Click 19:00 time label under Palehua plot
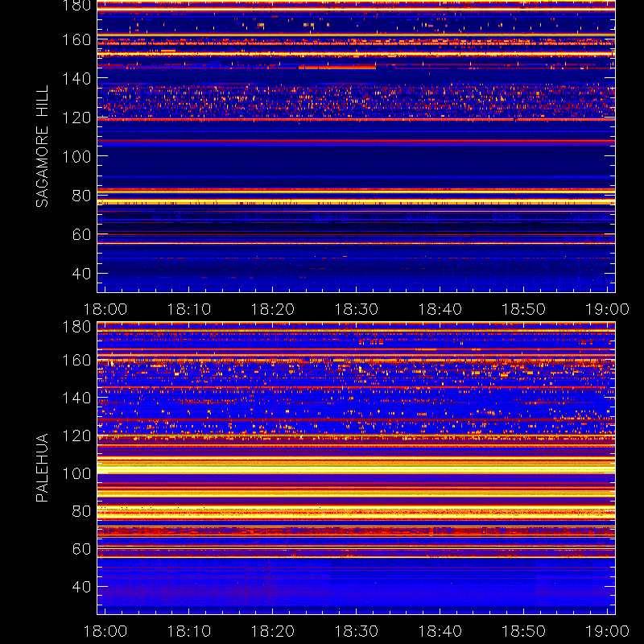Image resolution: width=644 pixels, height=644 pixels. [x=607, y=631]
